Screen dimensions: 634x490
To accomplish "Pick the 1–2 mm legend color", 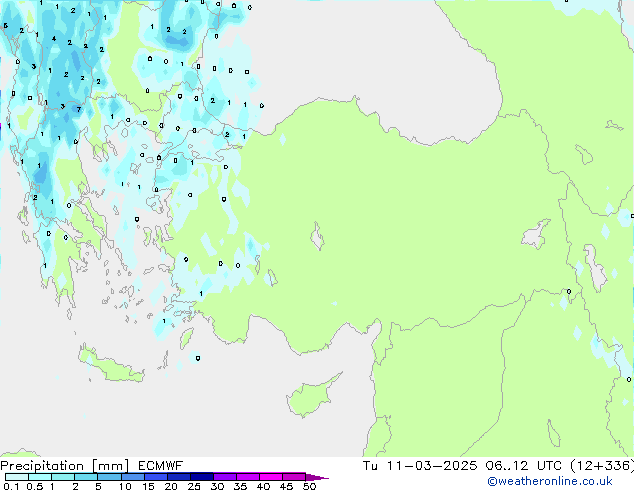I will coord(63,477).
